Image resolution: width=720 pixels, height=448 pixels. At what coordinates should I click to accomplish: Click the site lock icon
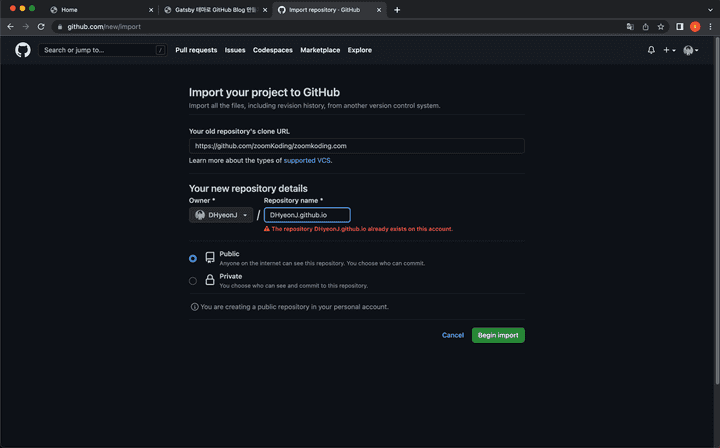(60, 27)
